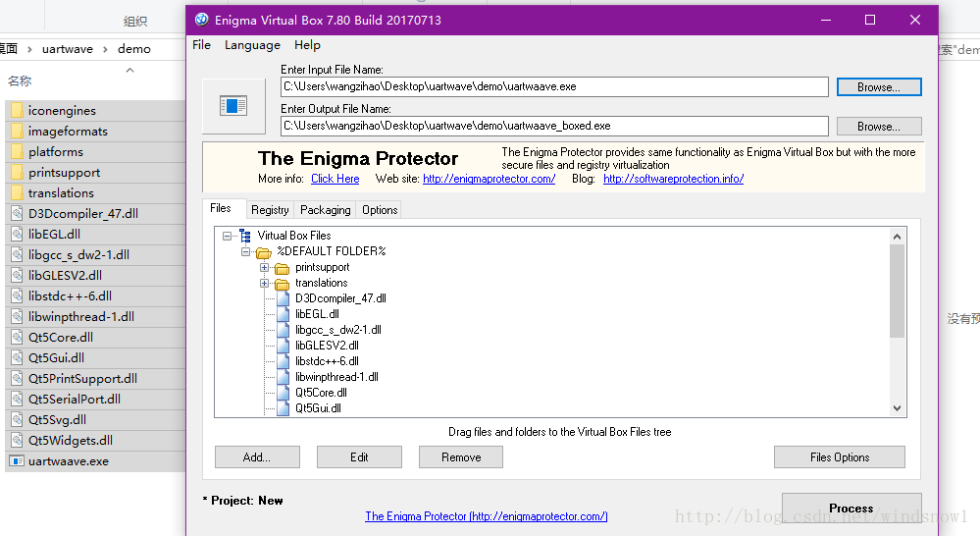Image resolution: width=980 pixels, height=536 pixels.
Task: Expand the translations node in the tree
Action: click(265, 283)
